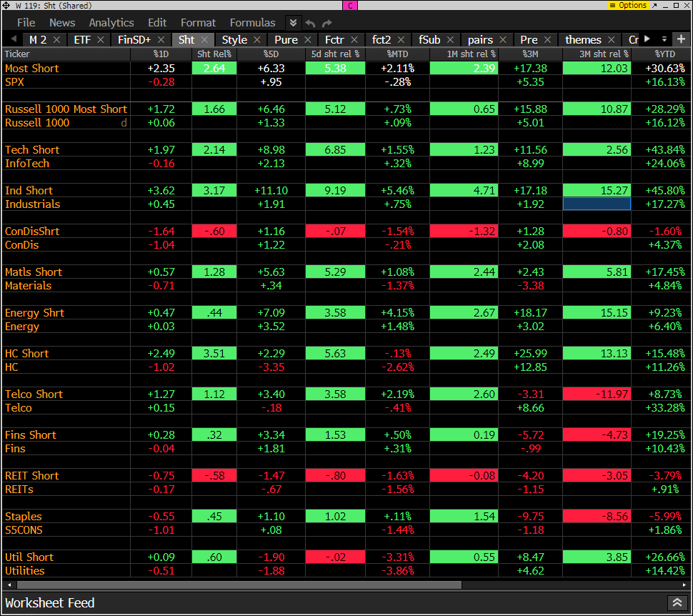Expand the double-chevron menu after Formulas

[x=293, y=23]
